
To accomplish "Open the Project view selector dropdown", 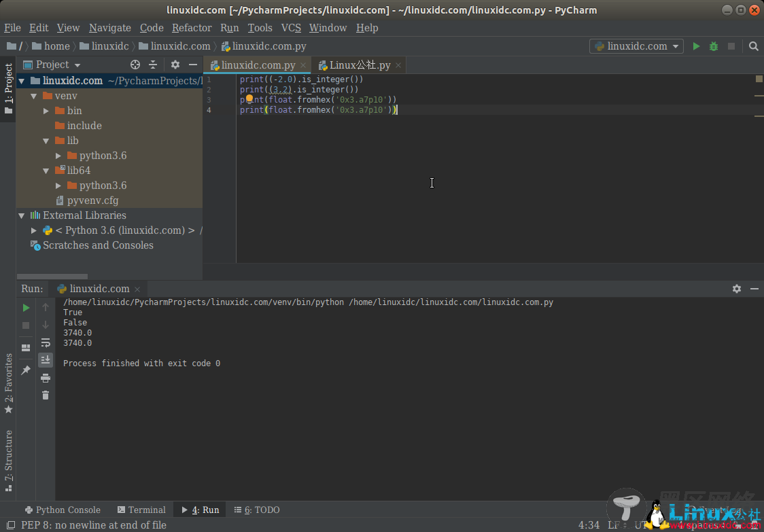I will [x=52, y=65].
